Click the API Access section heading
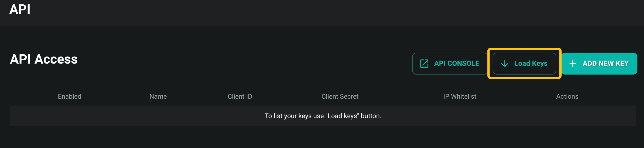This screenshot has width=644, height=148. [44, 59]
